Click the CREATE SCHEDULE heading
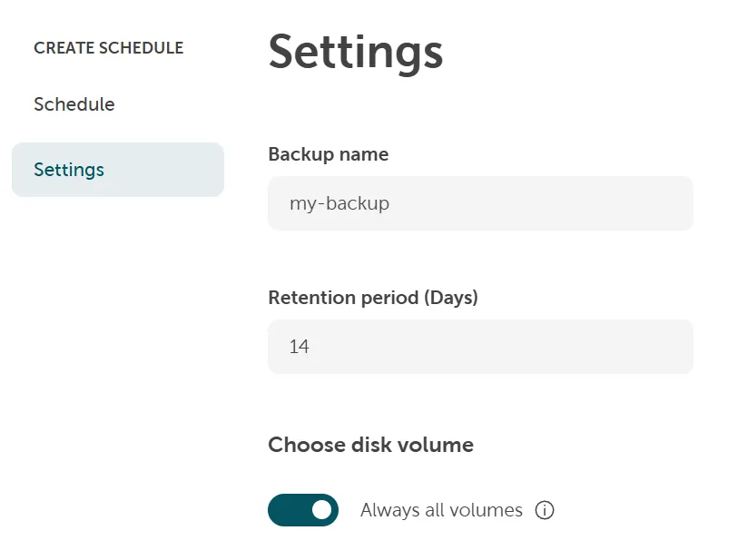 (x=108, y=48)
